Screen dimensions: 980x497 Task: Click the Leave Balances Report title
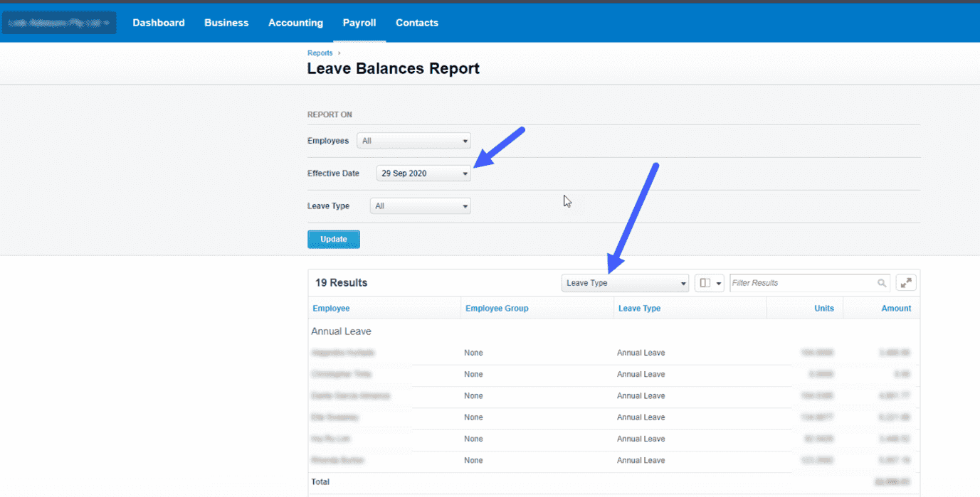pos(394,69)
